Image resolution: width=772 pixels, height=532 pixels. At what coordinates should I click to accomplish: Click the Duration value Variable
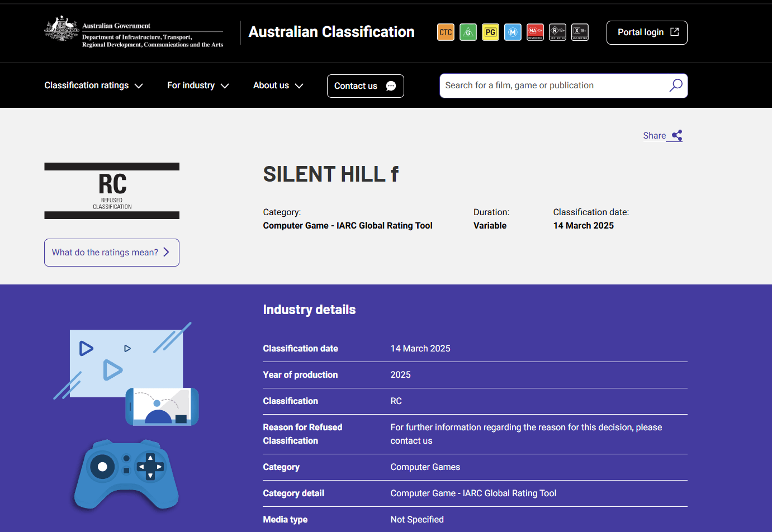click(490, 226)
